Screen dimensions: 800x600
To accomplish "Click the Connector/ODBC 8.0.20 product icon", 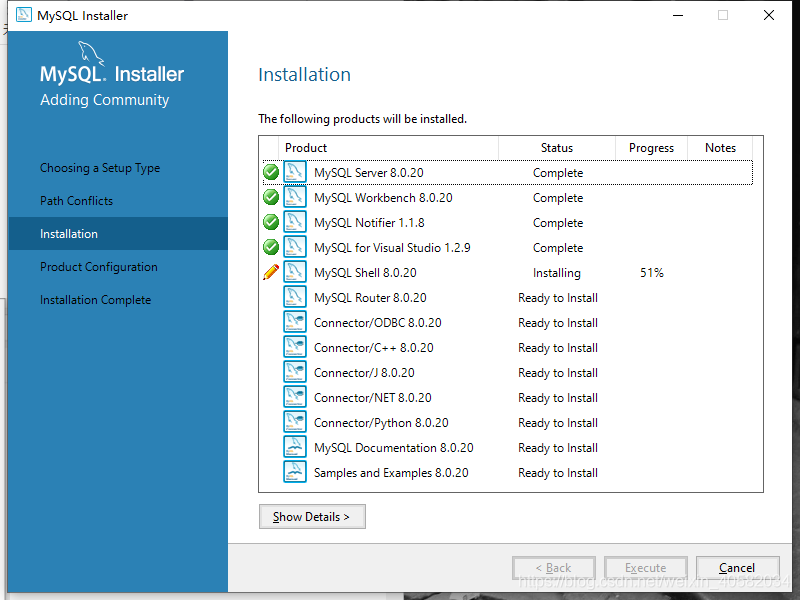I will (295, 322).
